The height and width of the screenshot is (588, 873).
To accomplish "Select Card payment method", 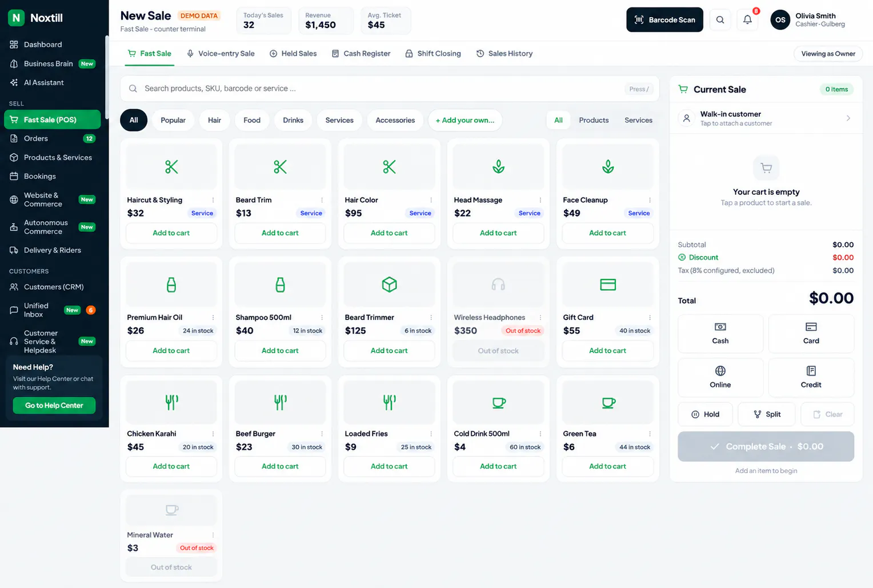I will (811, 334).
